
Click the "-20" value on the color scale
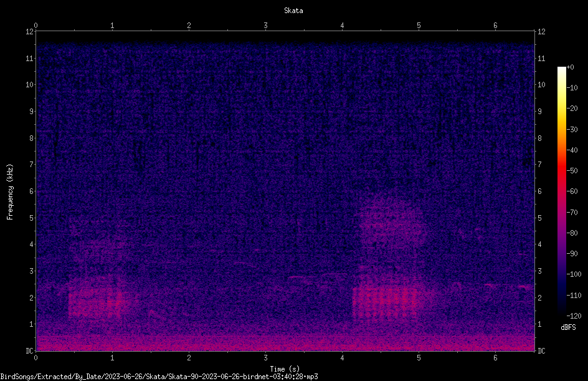[572, 109]
